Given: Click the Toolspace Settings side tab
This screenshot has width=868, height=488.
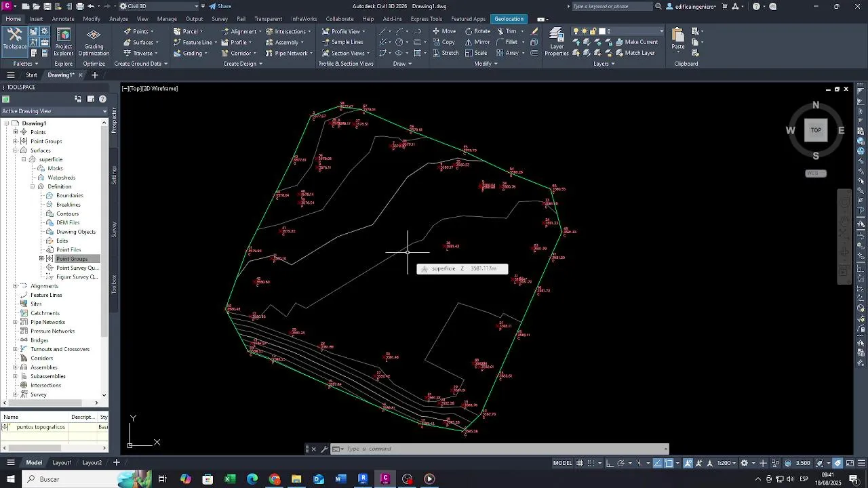Looking at the screenshot, I should pos(114,175).
